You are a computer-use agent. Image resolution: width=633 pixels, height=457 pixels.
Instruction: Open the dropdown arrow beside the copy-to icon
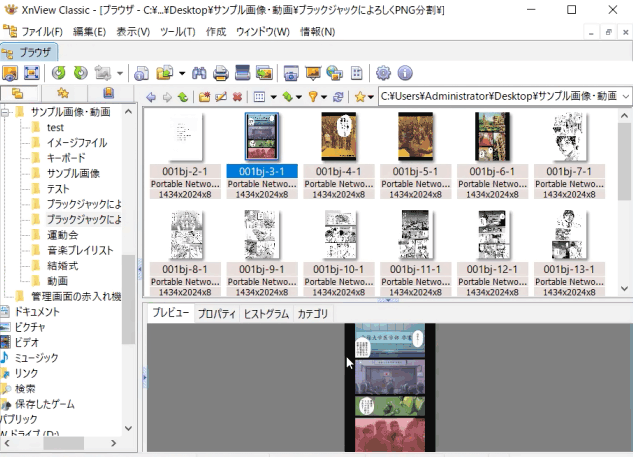pos(182,73)
